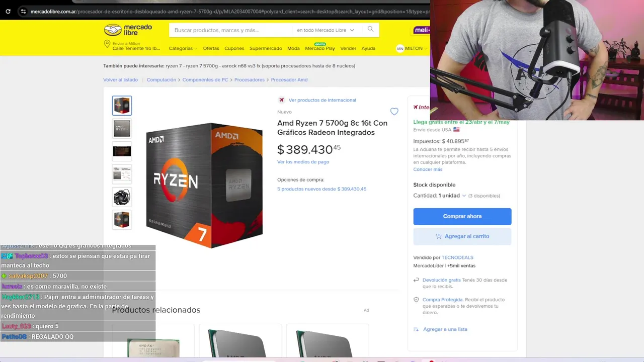Image resolution: width=644 pixels, height=362 pixels.
Task: Click the MN user avatar icon
Action: point(400,49)
